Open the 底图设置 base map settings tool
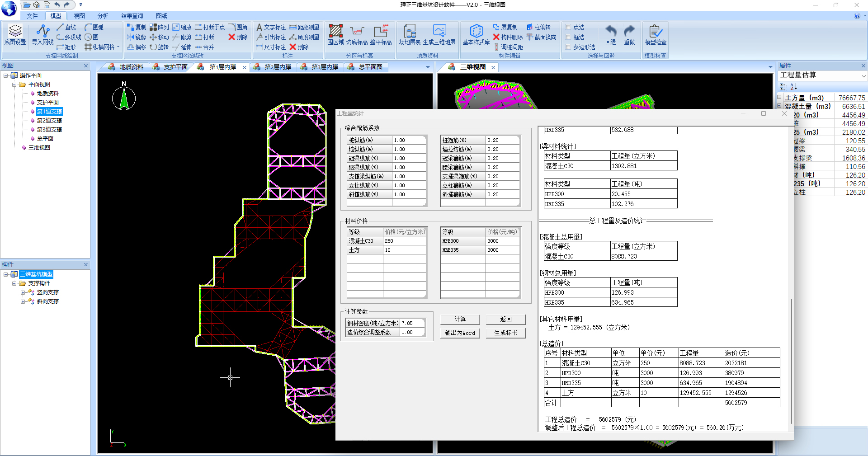Screen dimensions: 868x456 15,34
